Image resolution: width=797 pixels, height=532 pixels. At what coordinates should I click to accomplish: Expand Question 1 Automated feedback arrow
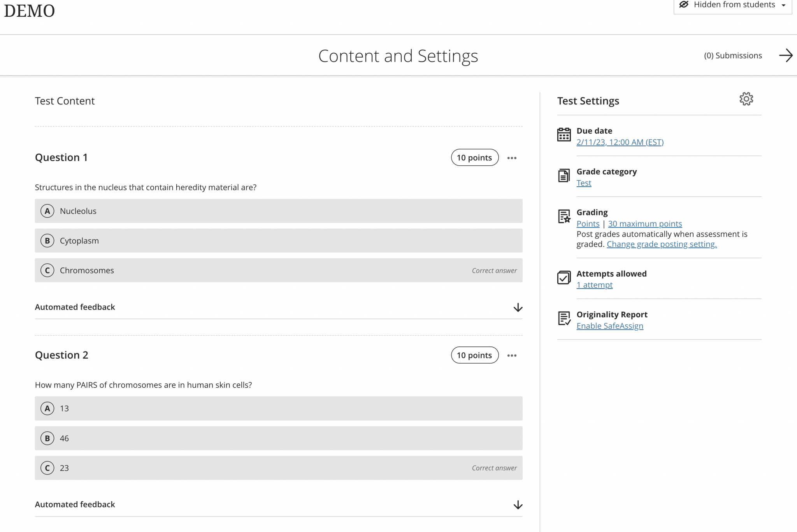[x=518, y=308]
